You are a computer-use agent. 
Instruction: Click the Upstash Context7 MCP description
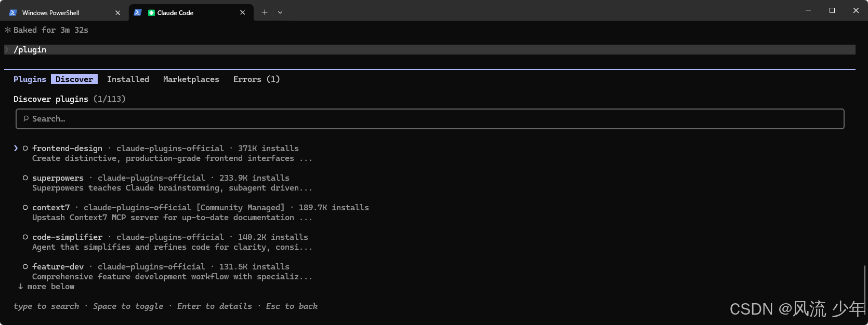pos(172,218)
